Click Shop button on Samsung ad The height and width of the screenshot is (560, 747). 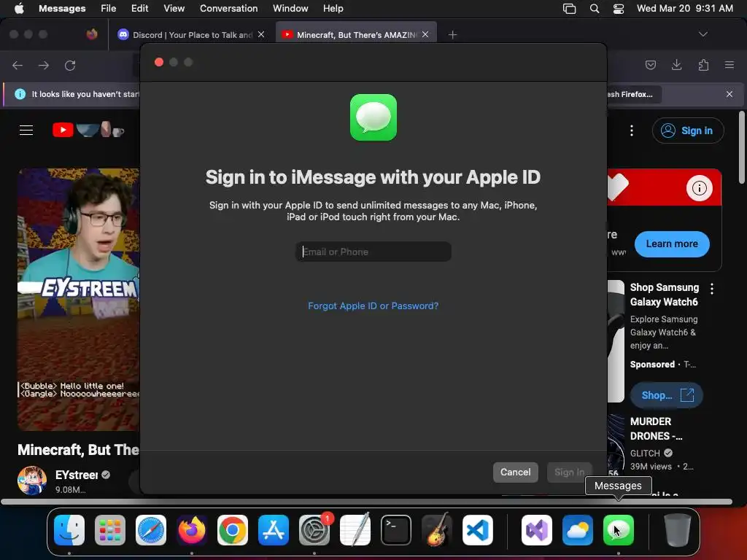coord(667,395)
